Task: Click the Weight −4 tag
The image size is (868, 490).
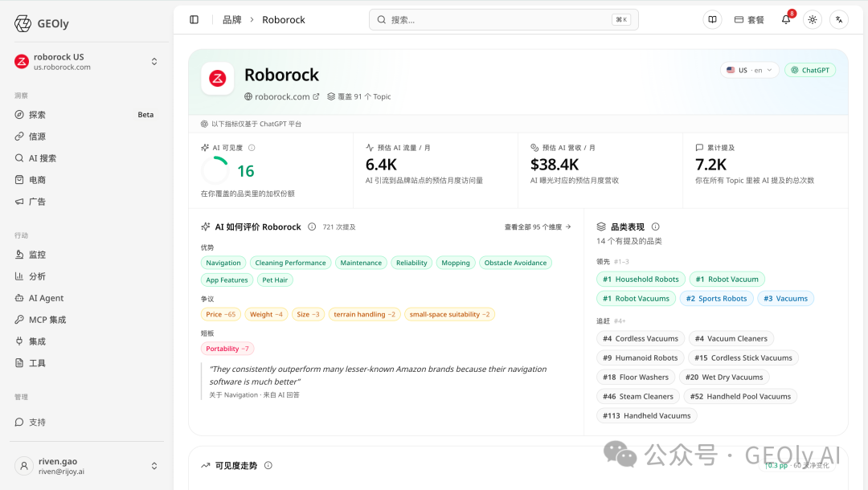Action: 266,314
